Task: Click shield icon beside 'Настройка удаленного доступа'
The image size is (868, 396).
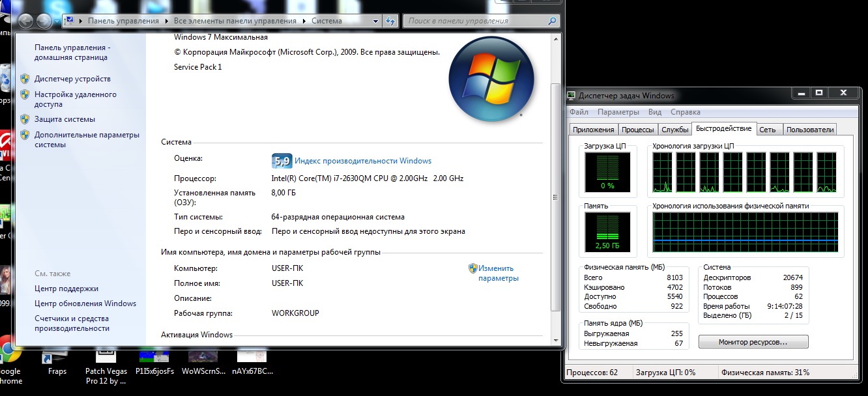Action: tap(25, 94)
